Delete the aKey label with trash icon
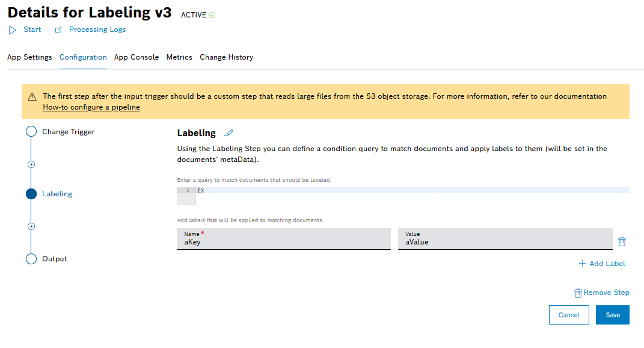The image size is (644, 348). pyautogui.click(x=622, y=241)
